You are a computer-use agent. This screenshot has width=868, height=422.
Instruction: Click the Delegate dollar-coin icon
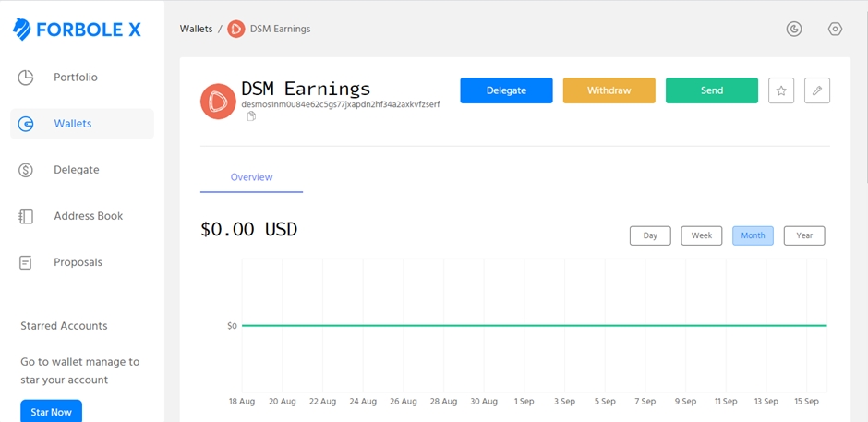tap(26, 170)
